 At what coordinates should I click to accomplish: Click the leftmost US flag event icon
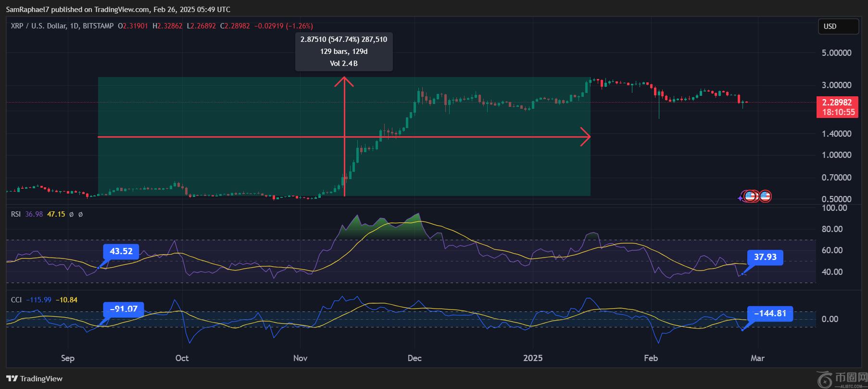pyautogui.click(x=749, y=196)
